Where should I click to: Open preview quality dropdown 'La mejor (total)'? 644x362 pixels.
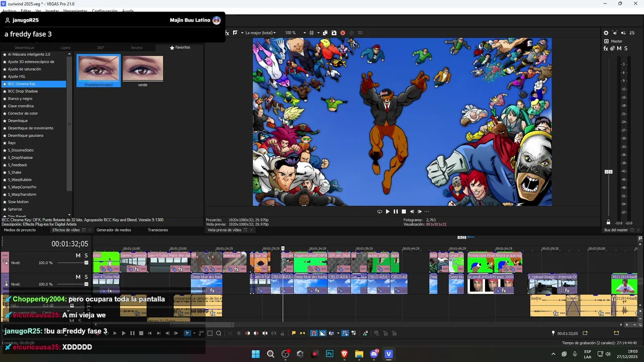coord(260,33)
